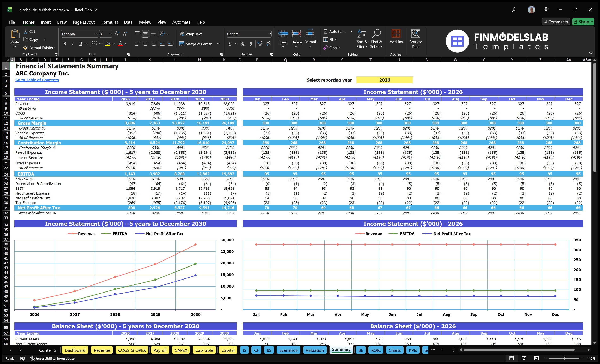The image size is (600, 364).
Task: Open the Number Format dropdown showing General
Action: (x=270, y=34)
